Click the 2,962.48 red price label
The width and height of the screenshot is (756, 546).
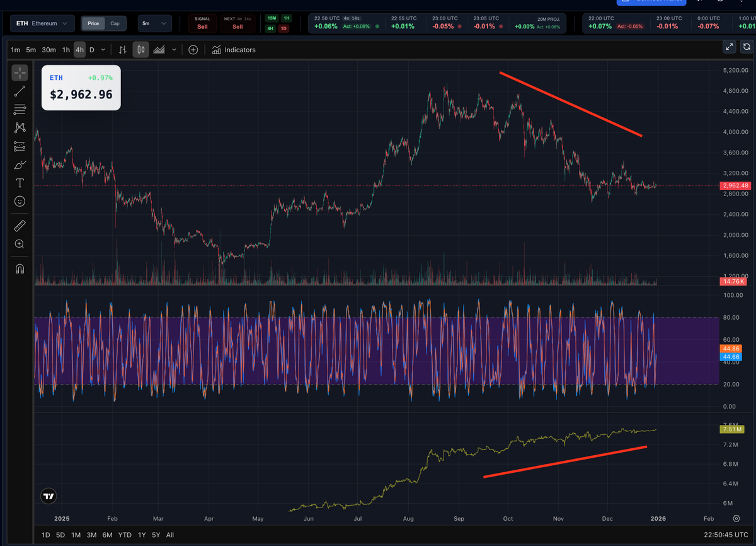(x=736, y=185)
